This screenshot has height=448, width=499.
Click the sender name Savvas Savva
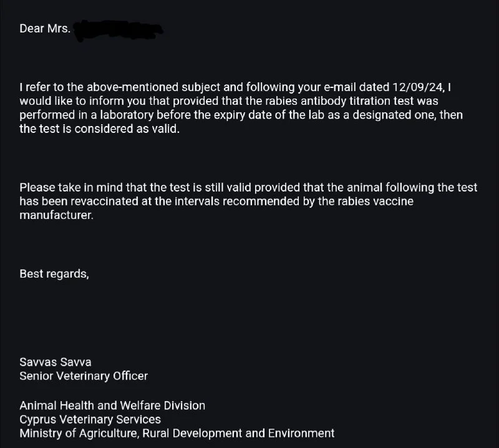point(56,362)
